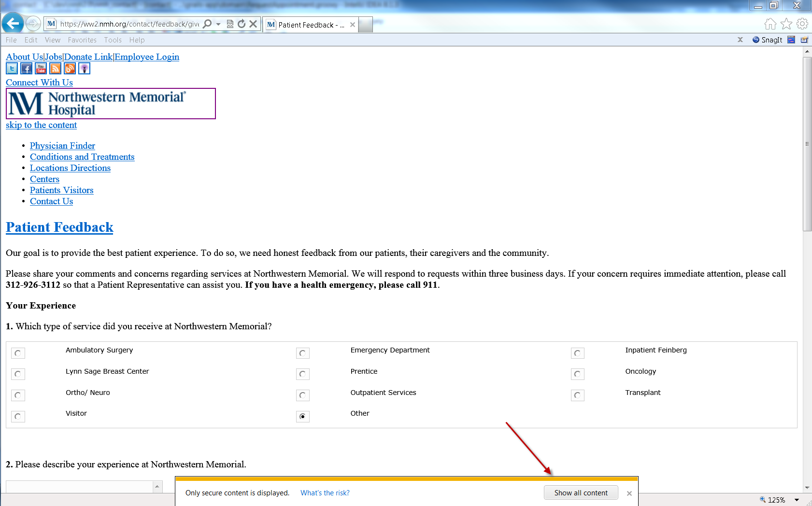The height and width of the screenshot is (506, 812).
Task: Select the Ambulatory Surgery radio button
Action: coord(18,353)
